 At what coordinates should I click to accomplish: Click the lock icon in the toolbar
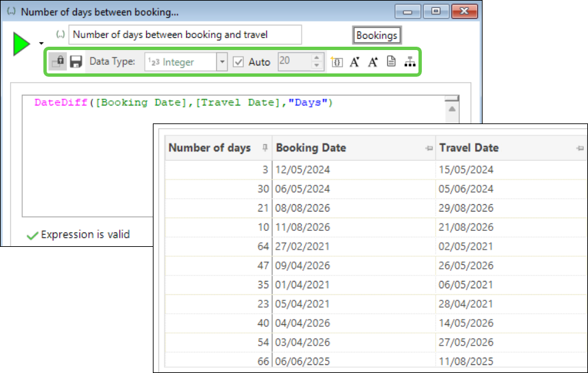coord(57,62)
